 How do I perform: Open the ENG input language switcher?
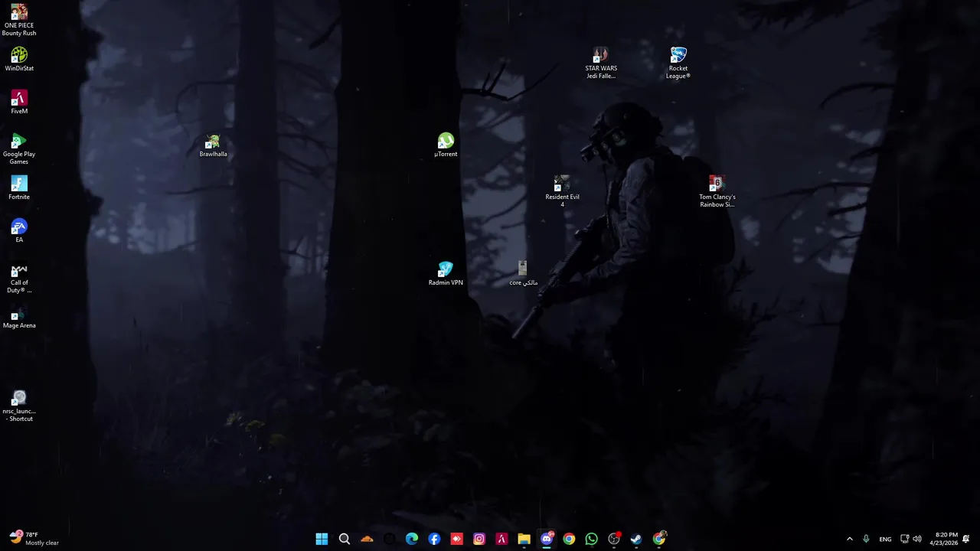pyautogui.click(x=885, y=539)
